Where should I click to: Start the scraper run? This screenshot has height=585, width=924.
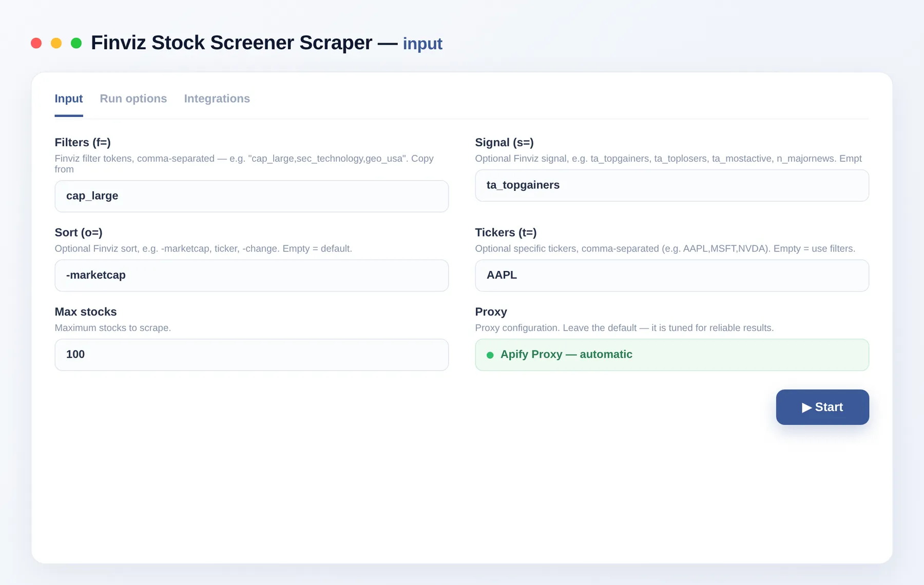pos(822,407)
